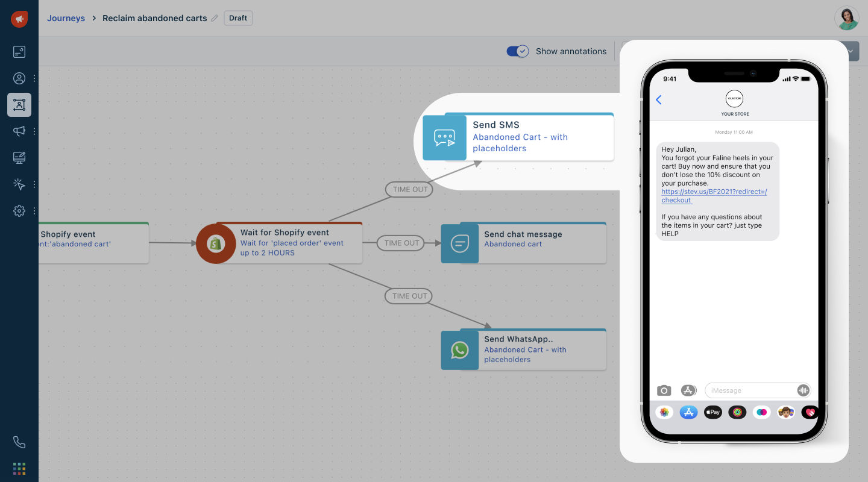Click the pencil icon to rename journey
This screenshot has width=868, height=482.
(215, 18)
